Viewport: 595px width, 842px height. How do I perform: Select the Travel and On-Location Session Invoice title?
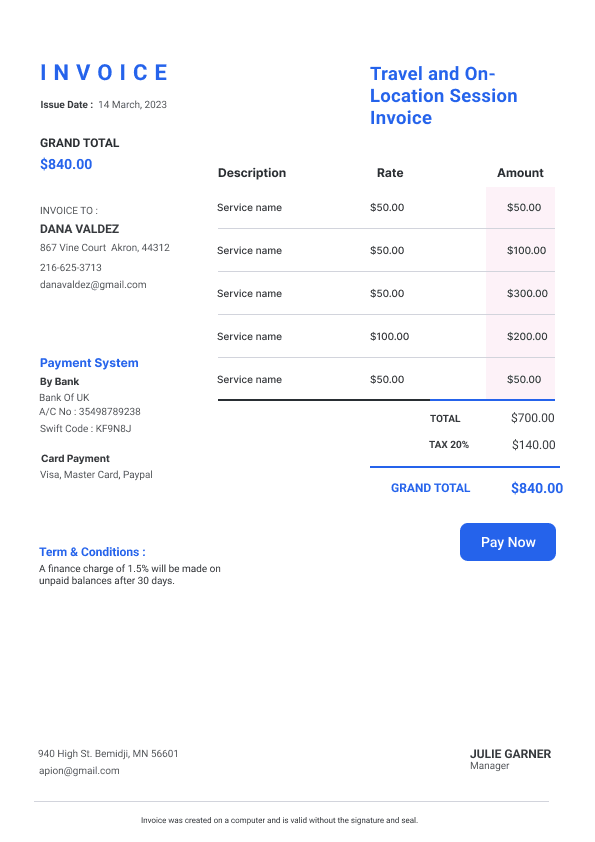tap(444, 96)
